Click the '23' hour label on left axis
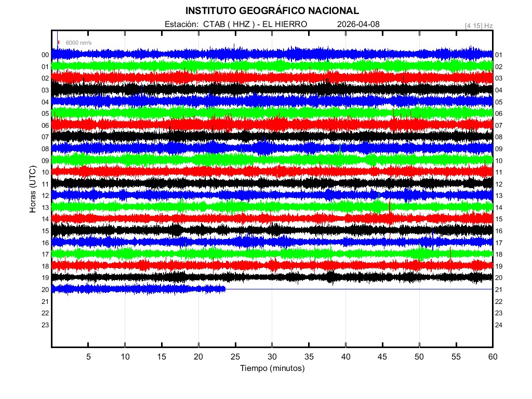This screenshot has height=399, width=532. point(45,325)
